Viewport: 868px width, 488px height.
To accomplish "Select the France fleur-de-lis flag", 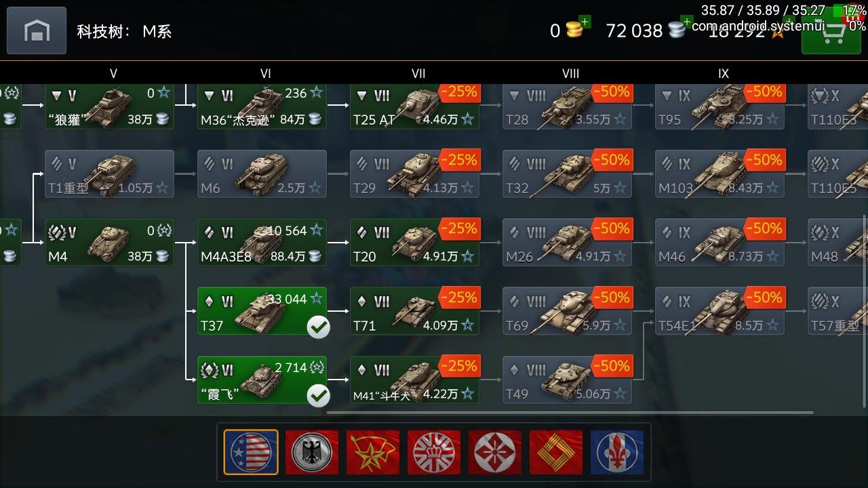I will (x=617, y=452).
